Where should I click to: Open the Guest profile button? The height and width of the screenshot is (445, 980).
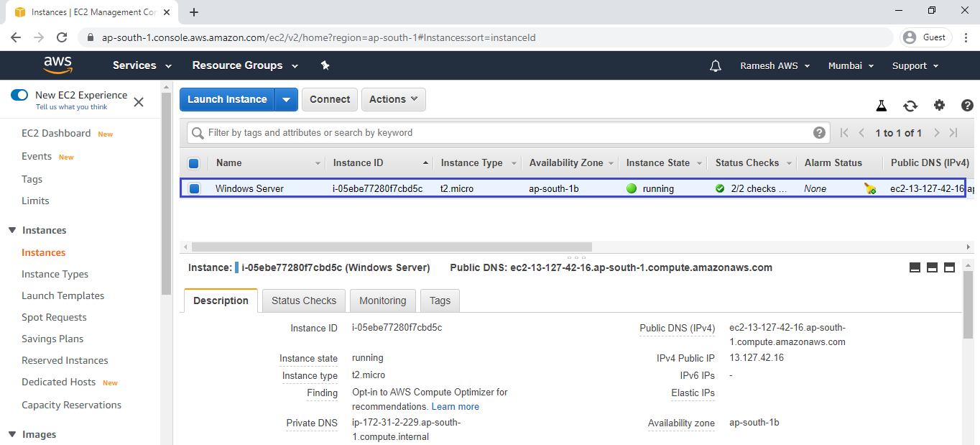927,37
